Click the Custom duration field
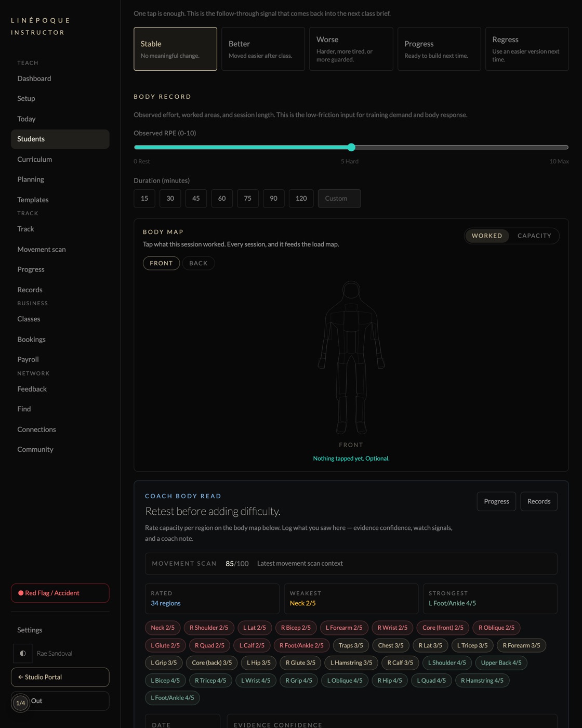The width and height of the screenshot is (582, 728). click(x=339, y=198)
